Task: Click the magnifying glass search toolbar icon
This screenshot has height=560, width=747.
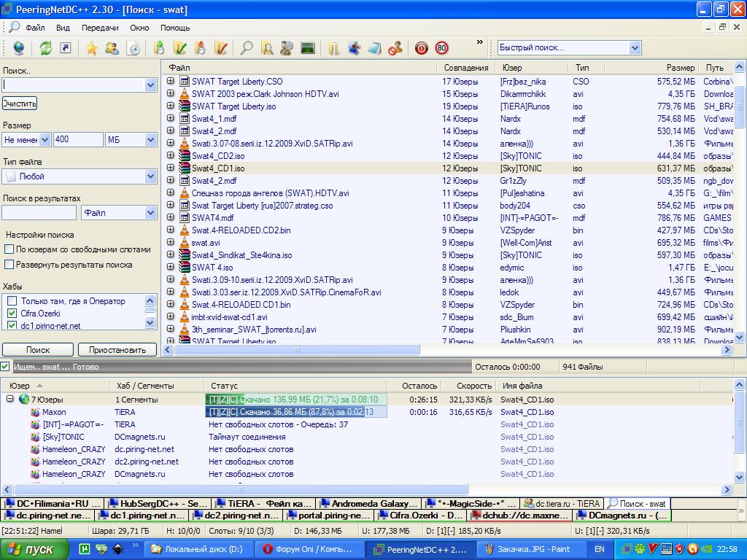Action: pos(247,48)
